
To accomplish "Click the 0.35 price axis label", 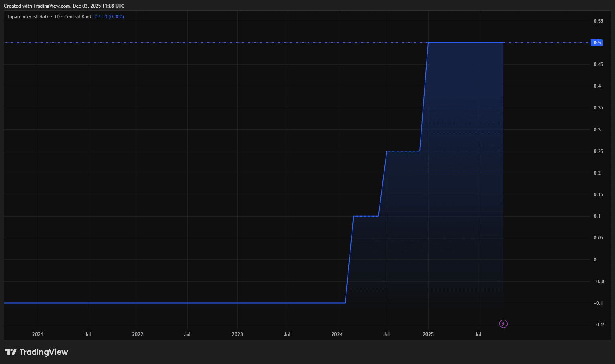I will pos(598,108).
